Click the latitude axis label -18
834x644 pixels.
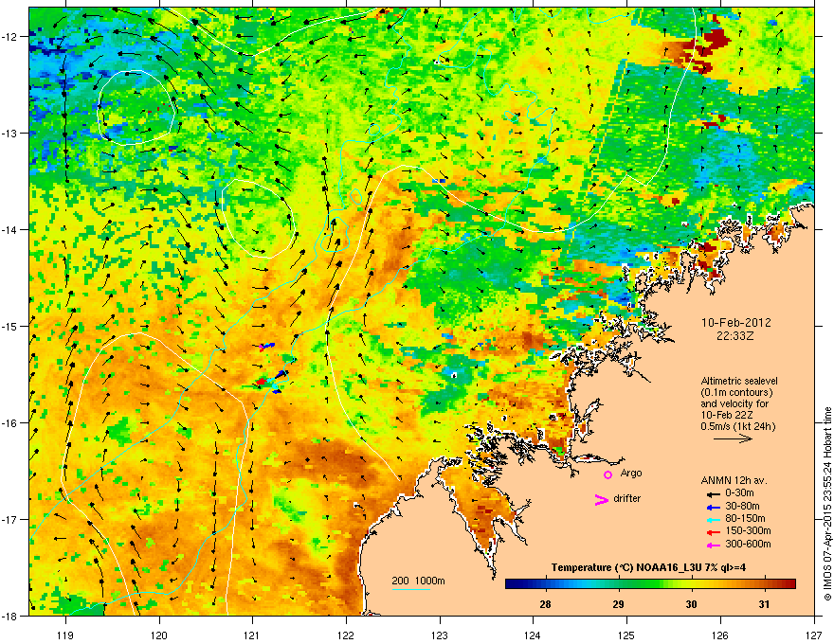pos(10,616)
